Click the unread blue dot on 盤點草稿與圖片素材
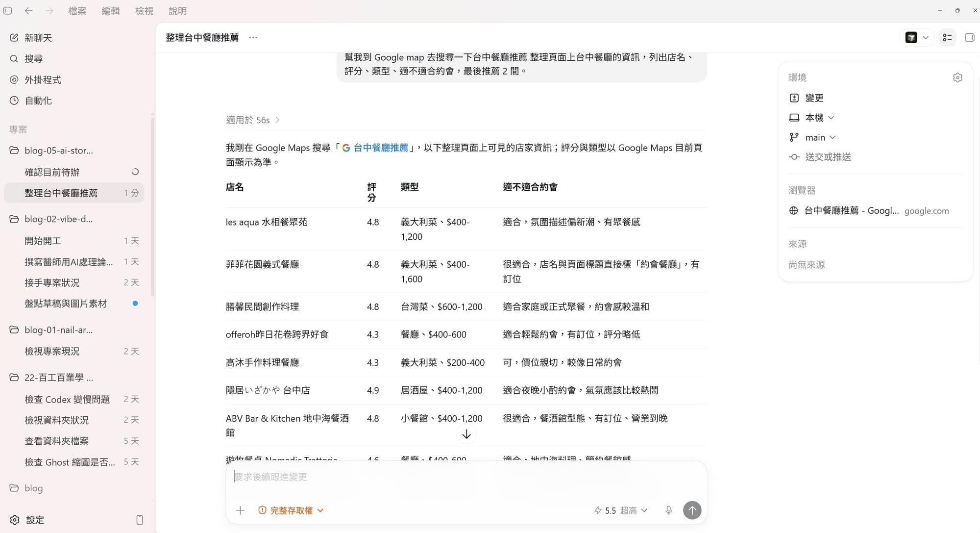980x533 pixels. click(x=135, y=304)
